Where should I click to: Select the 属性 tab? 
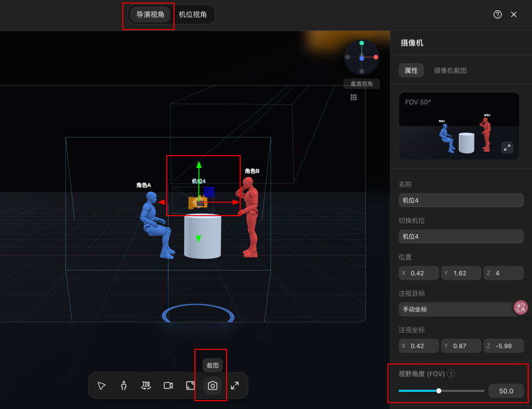coord(411,70)
